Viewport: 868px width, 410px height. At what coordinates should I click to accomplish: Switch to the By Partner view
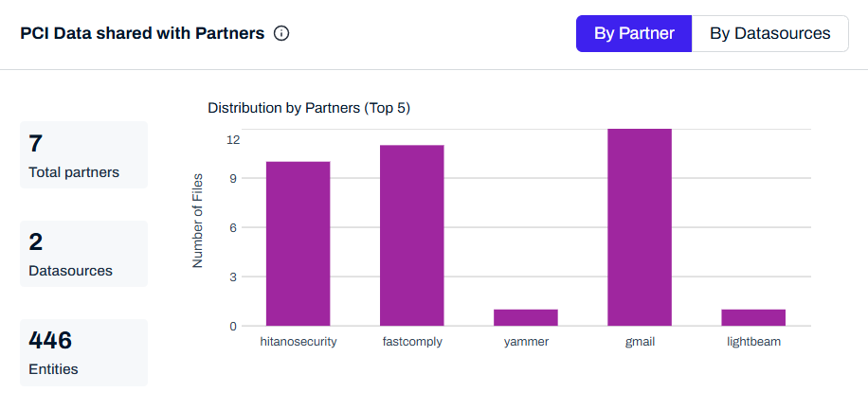pyautogui.click(x=634, y=33)
